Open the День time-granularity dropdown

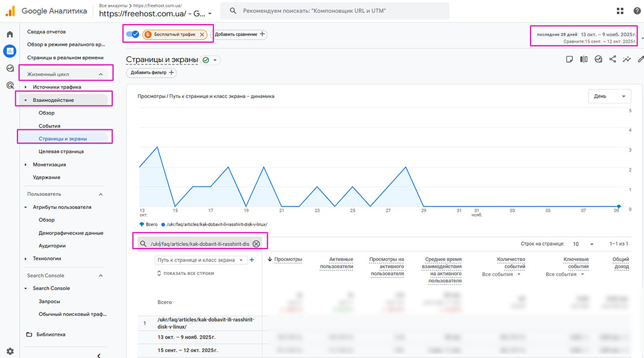pos(609,96)
